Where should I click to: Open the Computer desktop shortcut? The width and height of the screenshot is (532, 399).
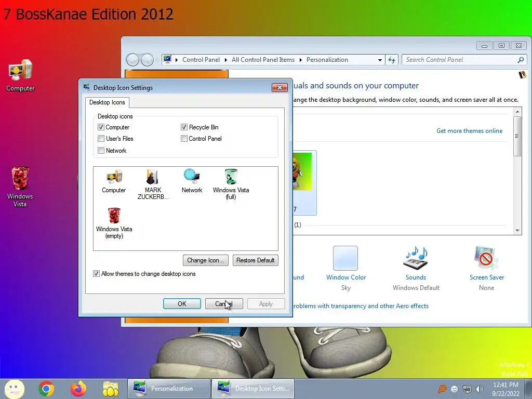coord(20,75)
